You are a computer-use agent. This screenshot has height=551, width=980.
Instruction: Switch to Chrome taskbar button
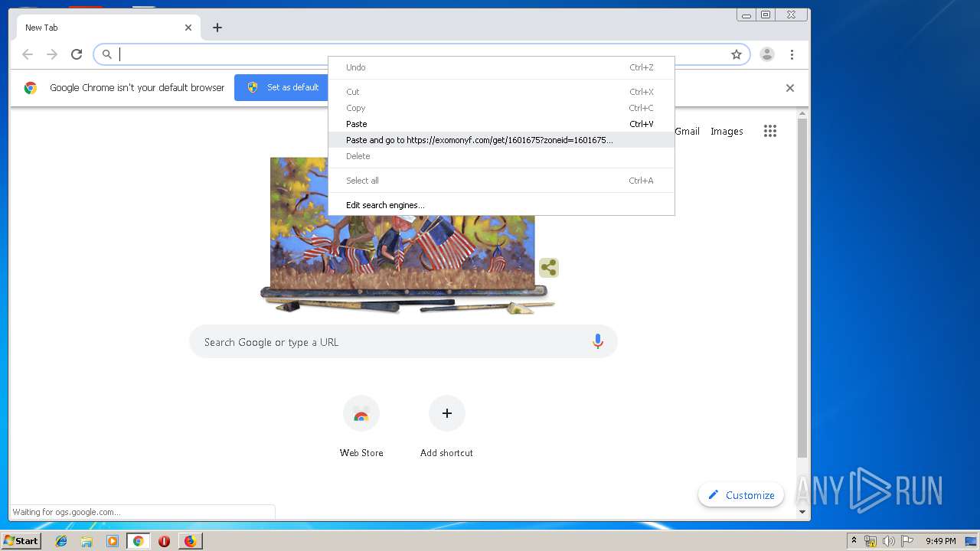click(x=138, y=541)
